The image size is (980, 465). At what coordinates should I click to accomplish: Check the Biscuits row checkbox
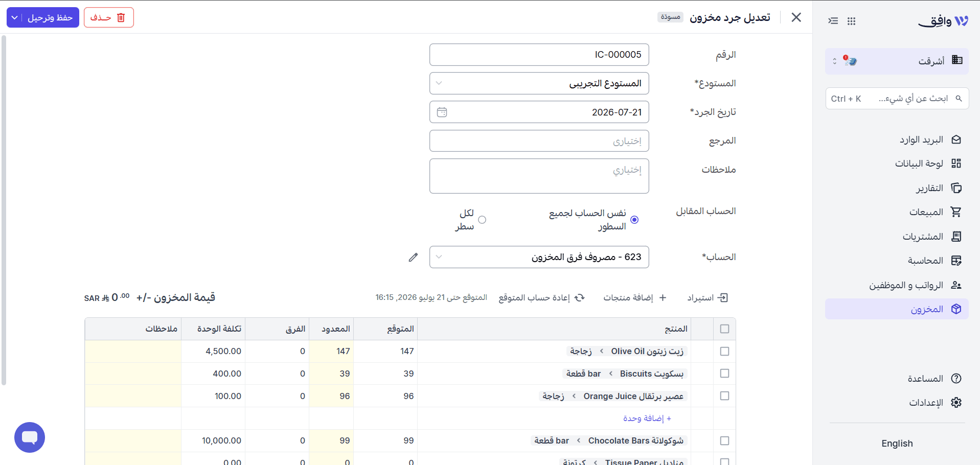coord(724,374)
